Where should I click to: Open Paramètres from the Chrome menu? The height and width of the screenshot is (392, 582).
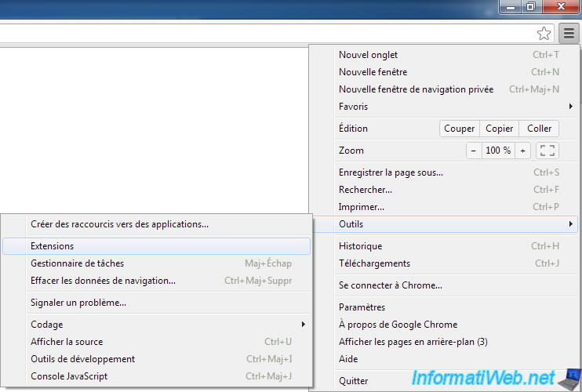[x=362, y=307]
